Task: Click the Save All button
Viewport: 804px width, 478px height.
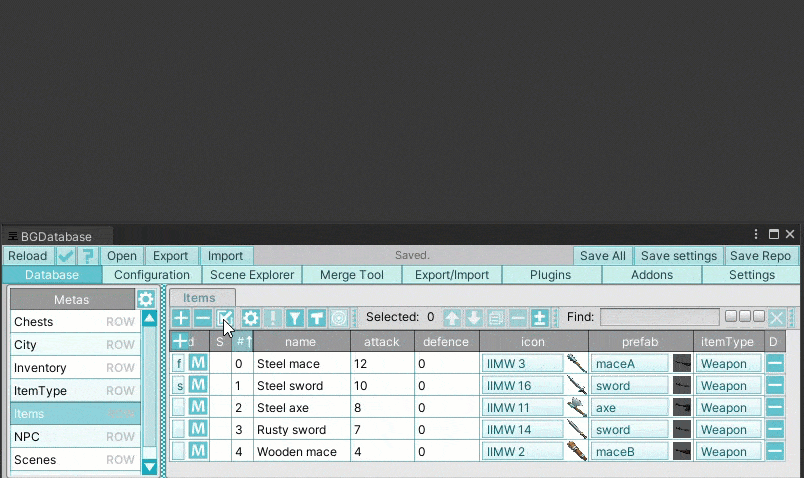Action: 603,256
